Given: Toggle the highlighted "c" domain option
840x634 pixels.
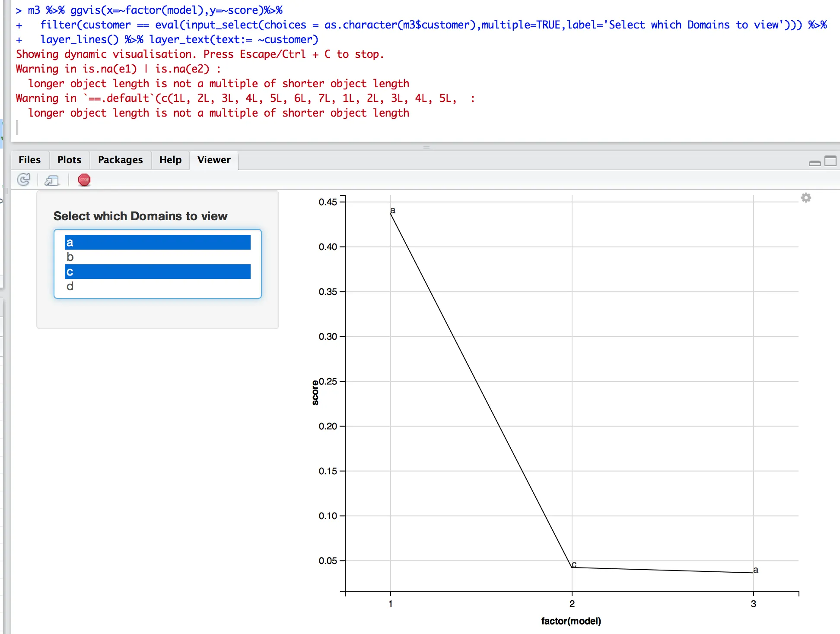Looking at the screenshot, I should [157, 272].
